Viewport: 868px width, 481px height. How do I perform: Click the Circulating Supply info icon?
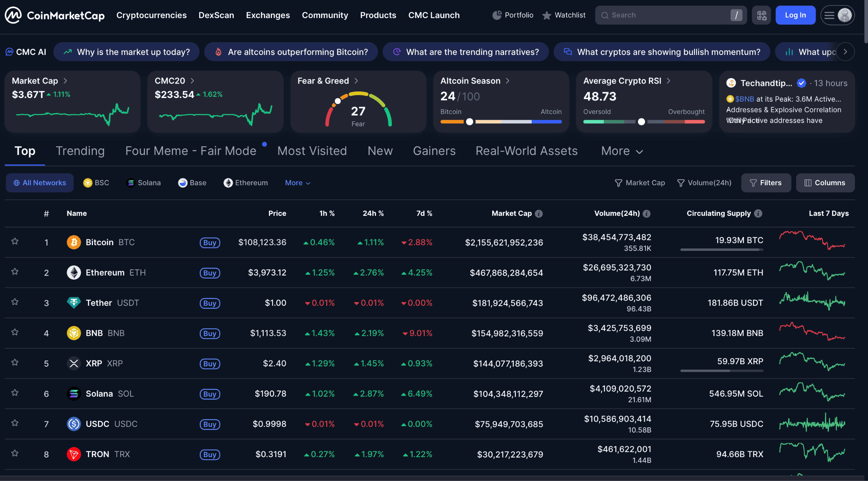758,214
